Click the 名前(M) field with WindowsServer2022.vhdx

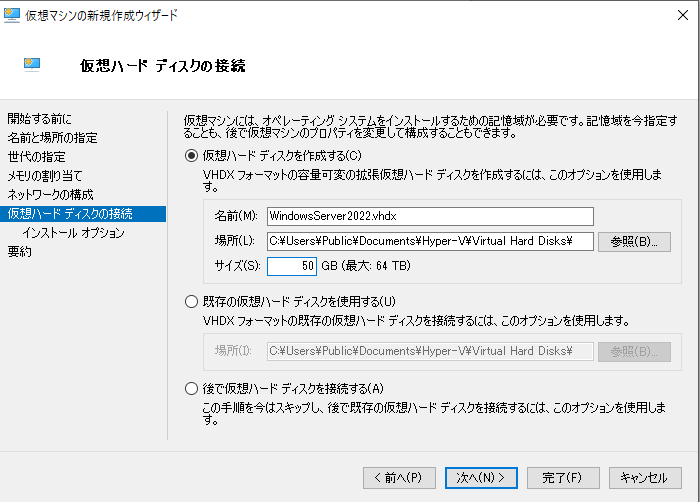click(x=430, y=216)
